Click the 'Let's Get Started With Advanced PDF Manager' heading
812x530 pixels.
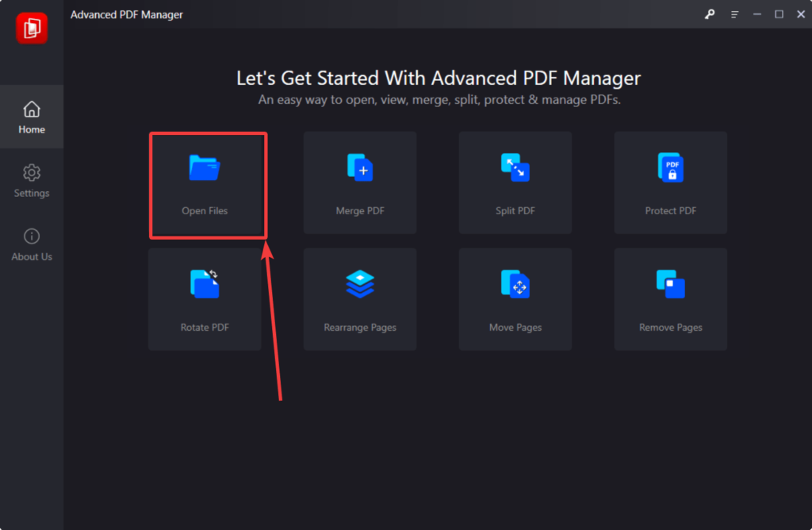point(439,79)
